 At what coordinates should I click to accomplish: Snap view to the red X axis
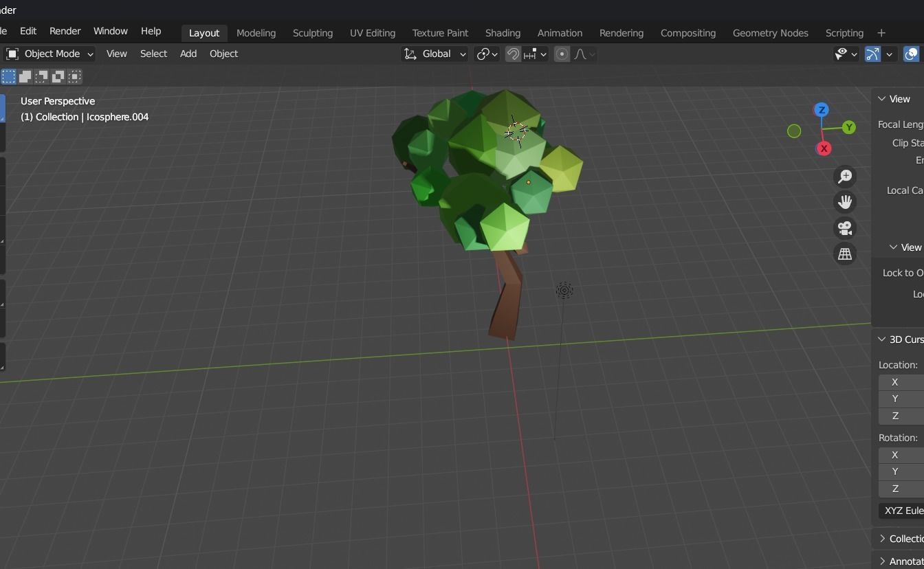[x=824, y=148]
